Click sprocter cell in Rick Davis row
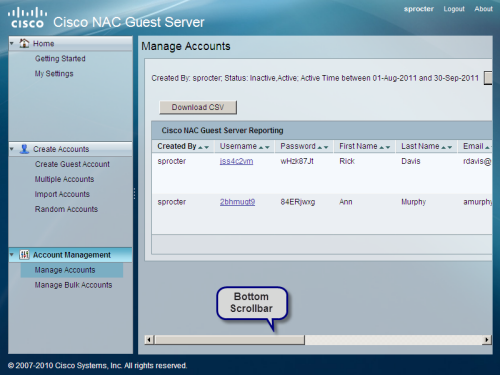Screen dimensions: 500x375 172,161
